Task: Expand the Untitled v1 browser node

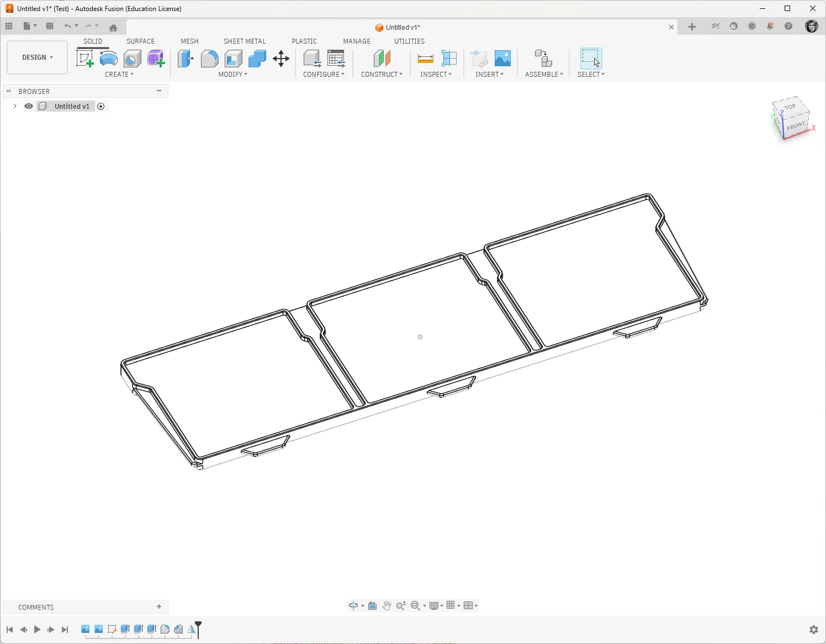Action: [x=14, y=106]
